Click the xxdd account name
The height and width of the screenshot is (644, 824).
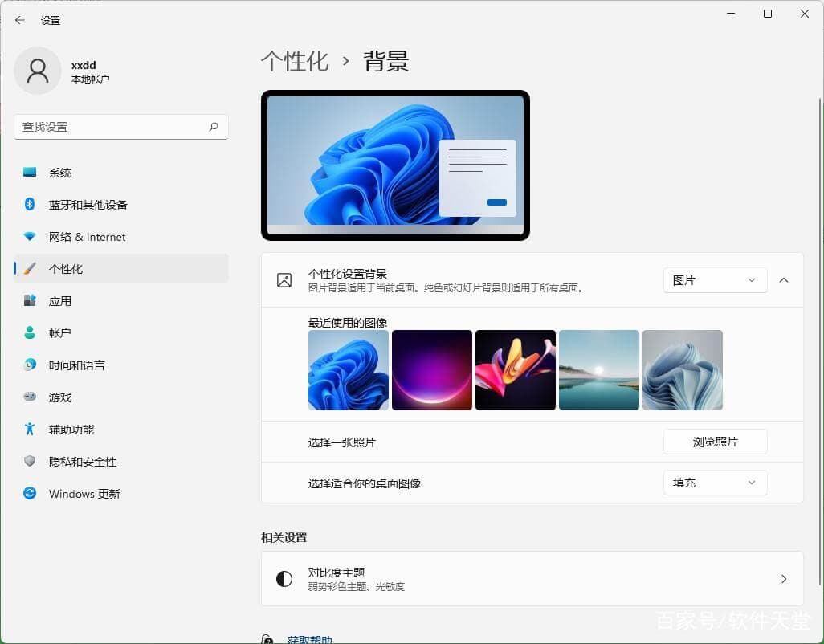pyautogui.click(x=84, y=65)
